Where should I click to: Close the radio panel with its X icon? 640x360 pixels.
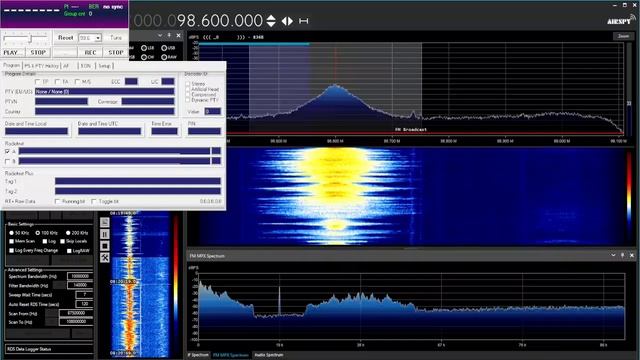pyautogui.click(x=178, y=36)
